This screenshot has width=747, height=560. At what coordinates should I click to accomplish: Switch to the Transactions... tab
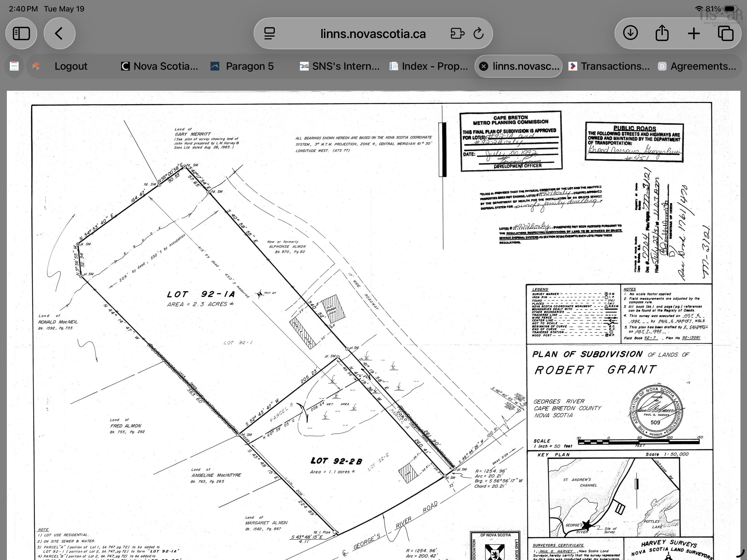609,66
